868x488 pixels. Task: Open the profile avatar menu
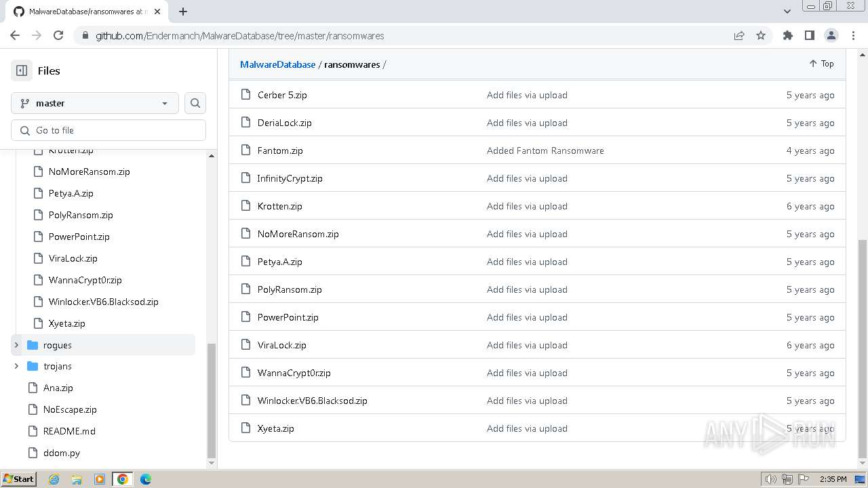831,35
